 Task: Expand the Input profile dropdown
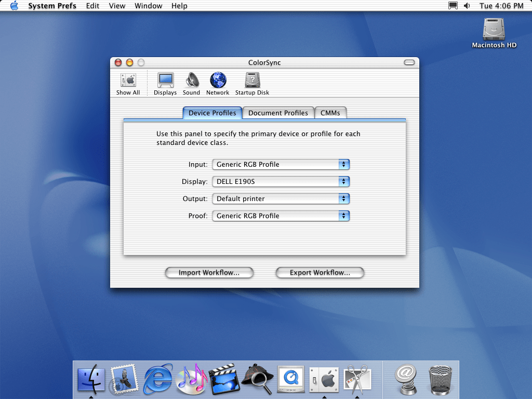[281, 165]
